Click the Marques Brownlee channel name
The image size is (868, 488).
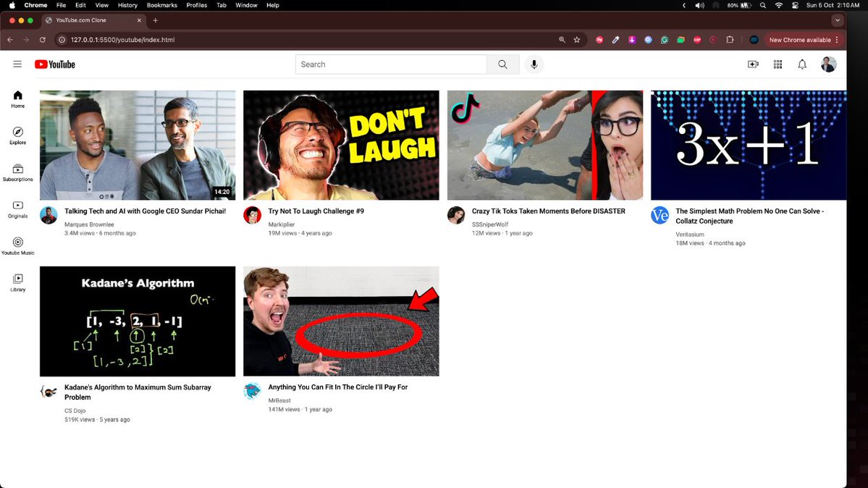[89, 224]
